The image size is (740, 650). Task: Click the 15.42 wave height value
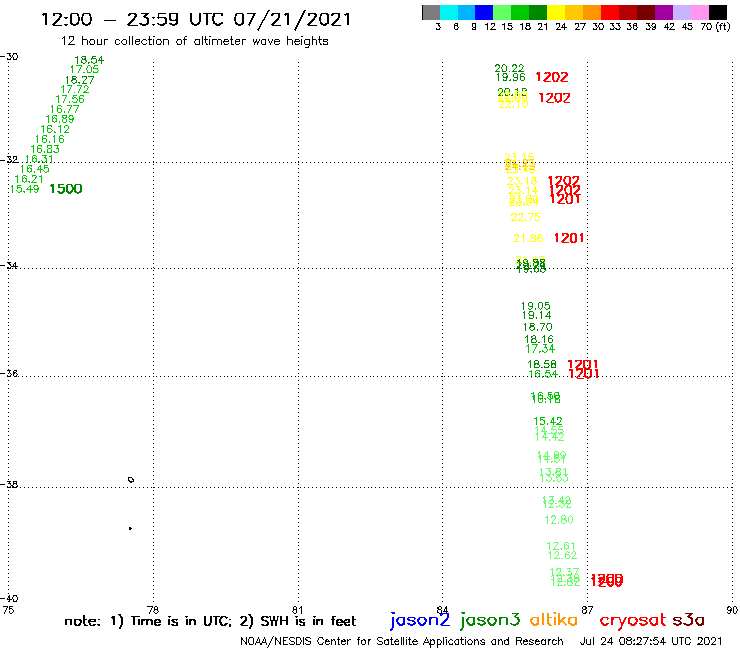tap(547, 421)
